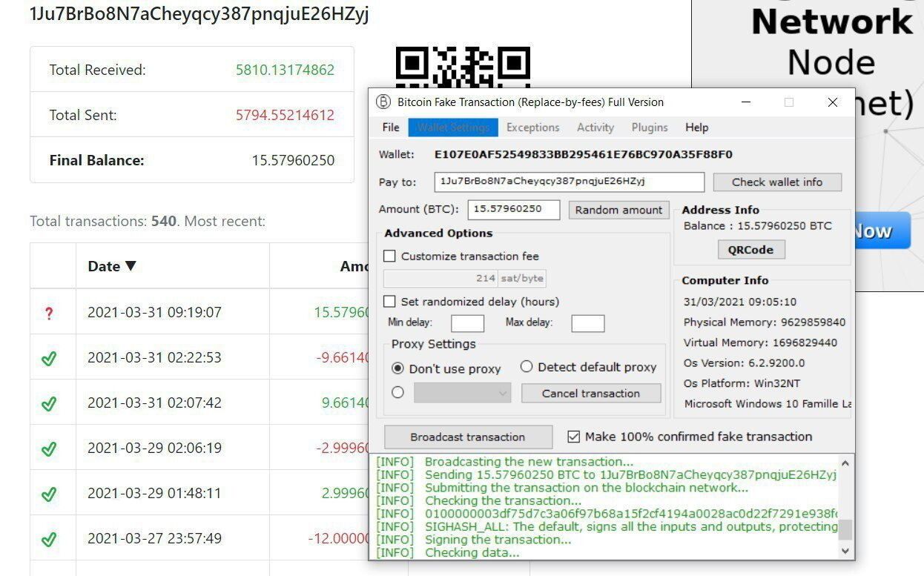Click the log panel scroll-down arrow

coord(845,551)
